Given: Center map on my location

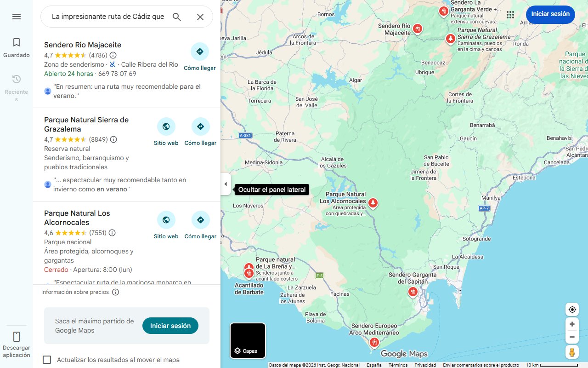Looking at the screenshot, I should (x=572, y=310).
